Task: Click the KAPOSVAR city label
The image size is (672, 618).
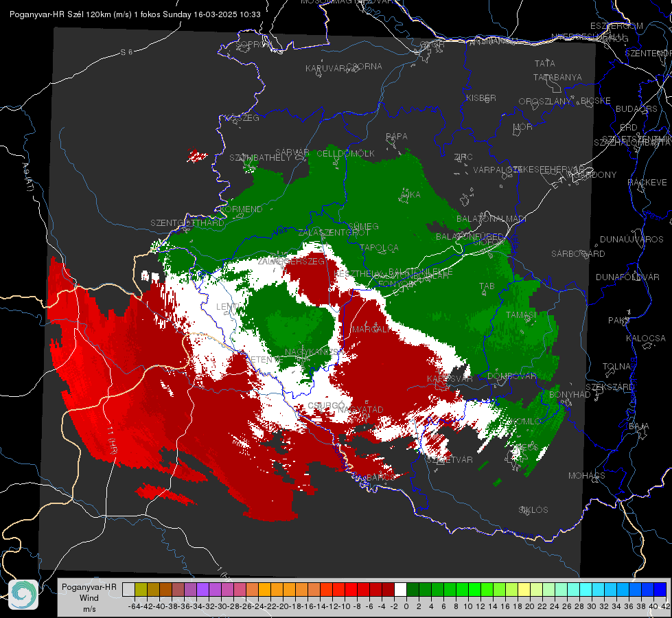Action: click(450, 378)
